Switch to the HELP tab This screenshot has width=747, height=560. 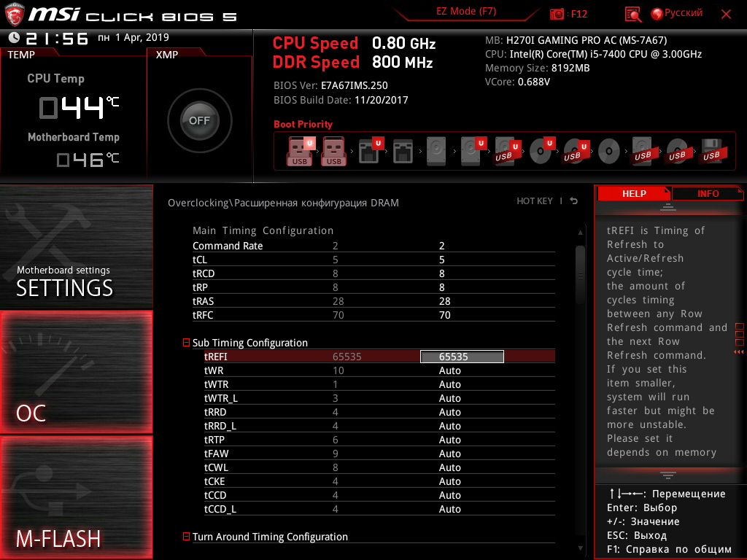[634, 193]
